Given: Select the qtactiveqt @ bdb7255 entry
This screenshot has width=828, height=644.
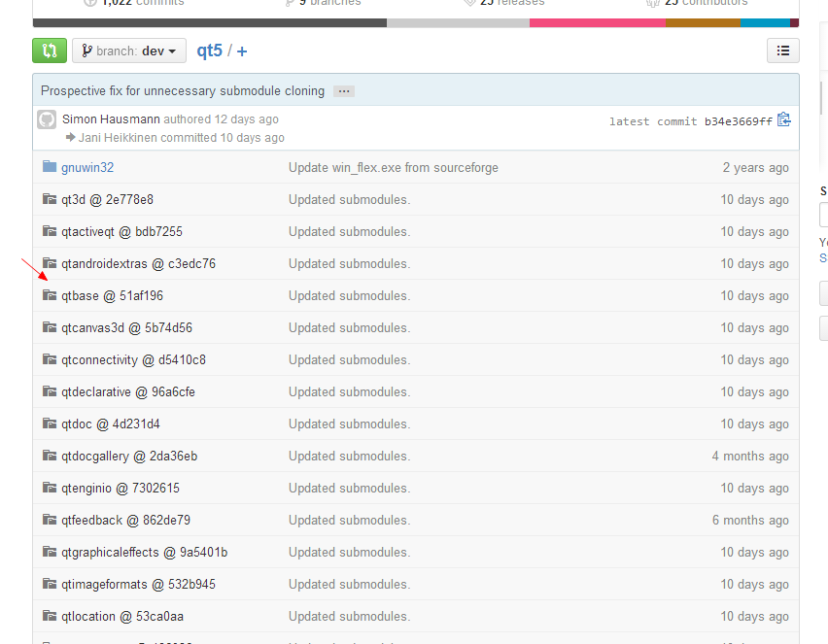Looking at the screenshot, I should (x=122, y=232).
